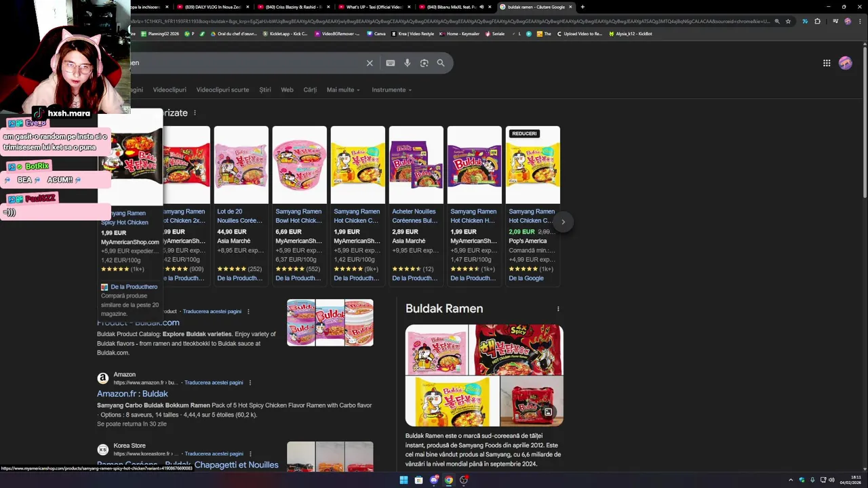Open the Korea Store 'Ramen Coréens' result link
The image size is (868, 488).
click(x=188, y=465)
